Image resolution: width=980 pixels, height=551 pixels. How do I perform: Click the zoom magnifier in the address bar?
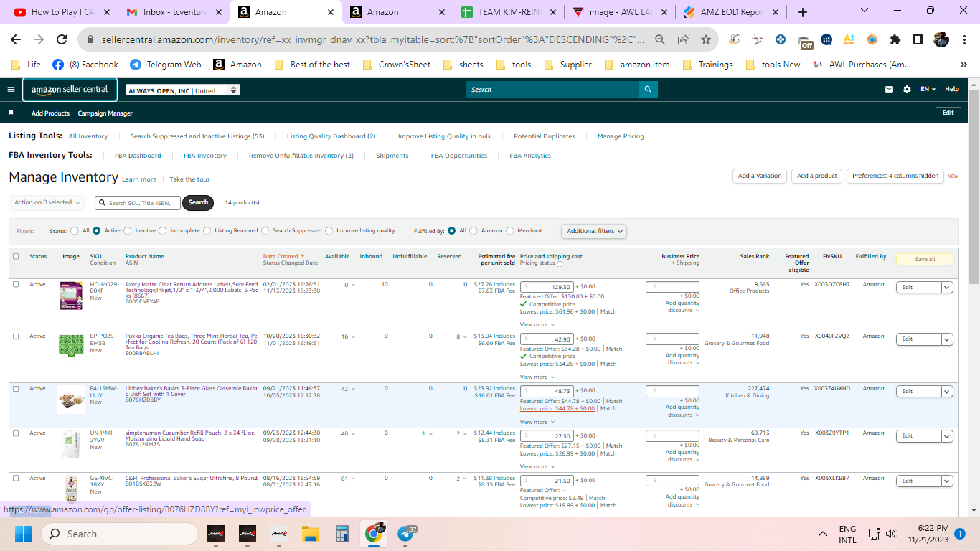point(659,39)
